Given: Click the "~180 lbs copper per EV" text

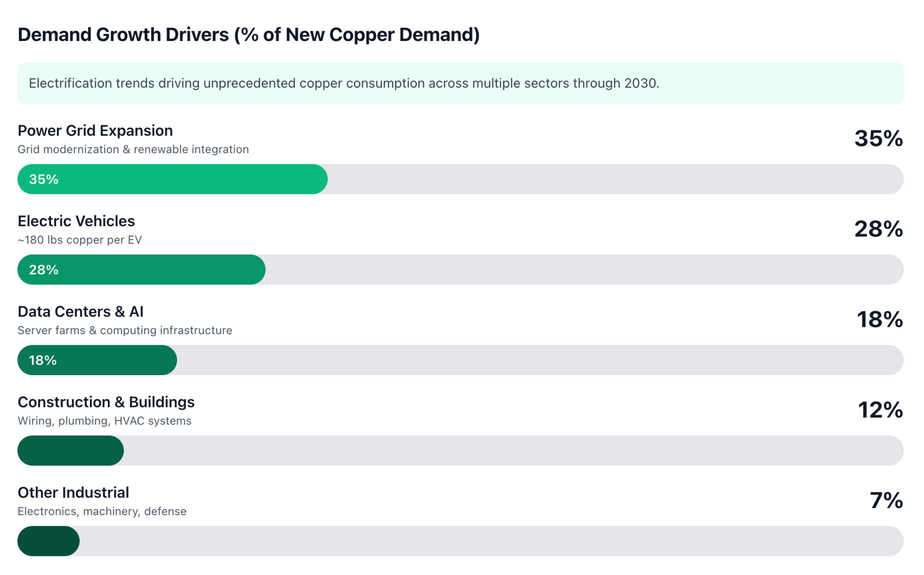Looking at the screenshot, I should coord(80,240).
